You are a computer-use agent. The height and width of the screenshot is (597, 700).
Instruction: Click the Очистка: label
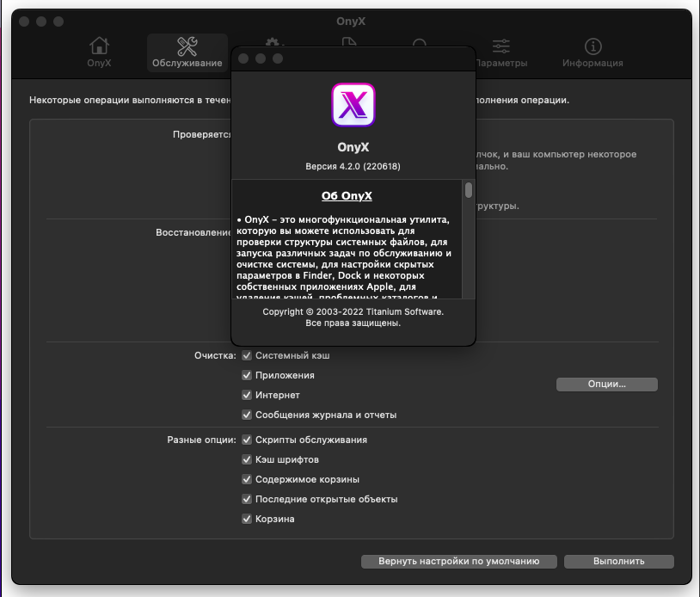click(x=215, y=355)
